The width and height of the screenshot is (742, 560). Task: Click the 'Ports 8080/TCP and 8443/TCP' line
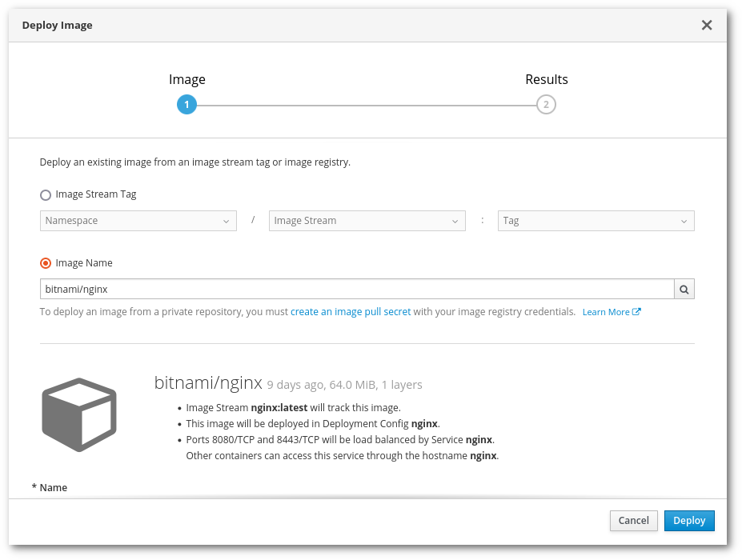tap(340, 440)
